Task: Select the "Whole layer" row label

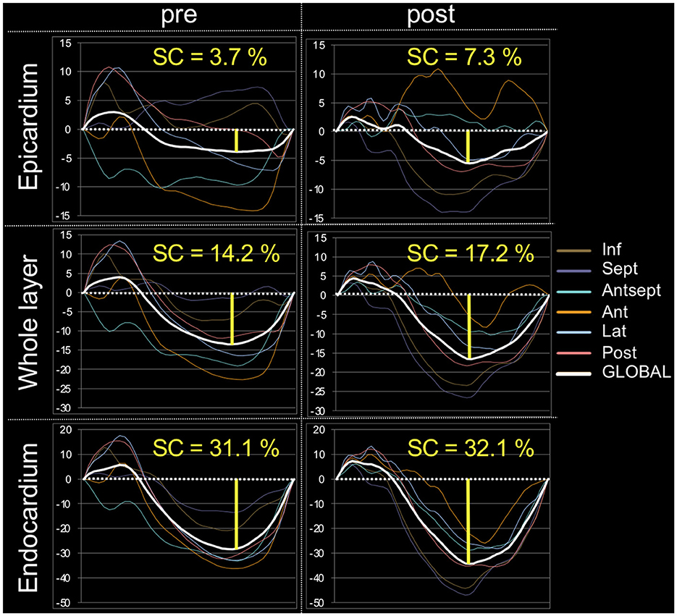Action: pyautogui.click(x=28, y=322)
